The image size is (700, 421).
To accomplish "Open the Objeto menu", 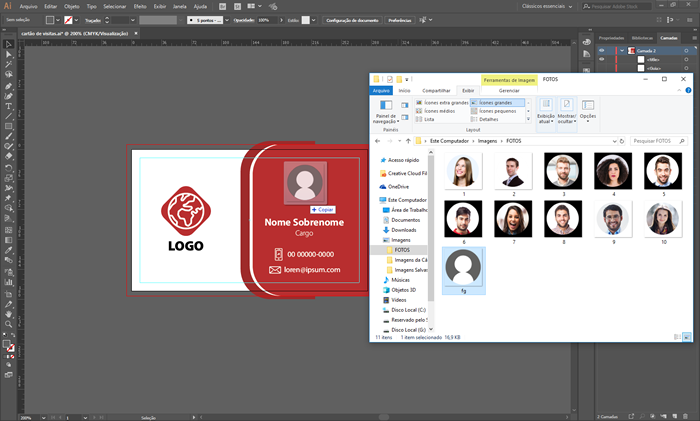I will coord(71,6).
